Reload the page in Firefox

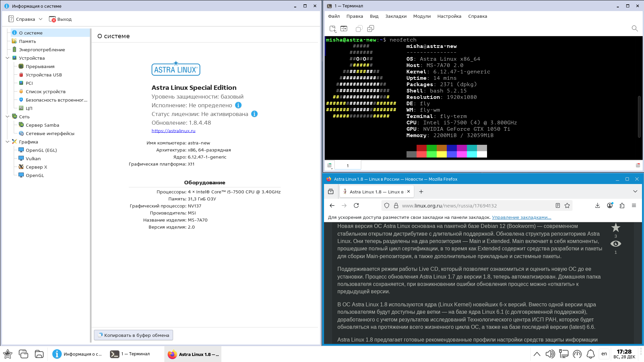pos(356,205)
